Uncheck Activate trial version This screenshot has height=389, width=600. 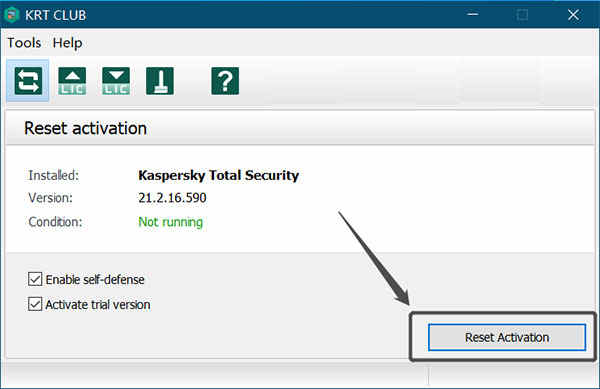click(35, 304)
